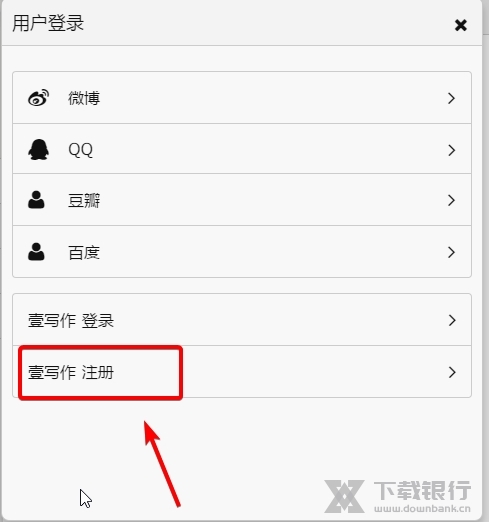Click the chevron in 百度 row
Viewport: 489px width, 522px height.
point(451,252)
